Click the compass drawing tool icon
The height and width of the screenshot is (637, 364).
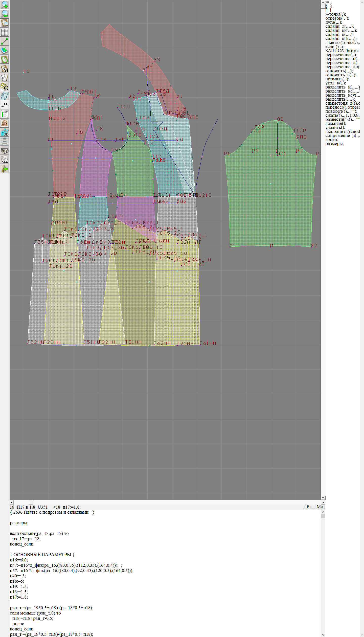click(5, 78)
